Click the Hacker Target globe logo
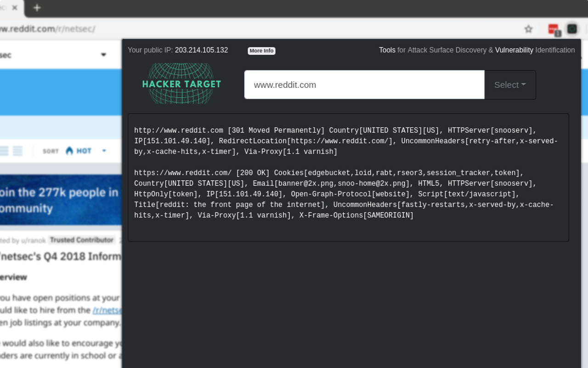The image size is (588, 368). click(x=181, y=84)
